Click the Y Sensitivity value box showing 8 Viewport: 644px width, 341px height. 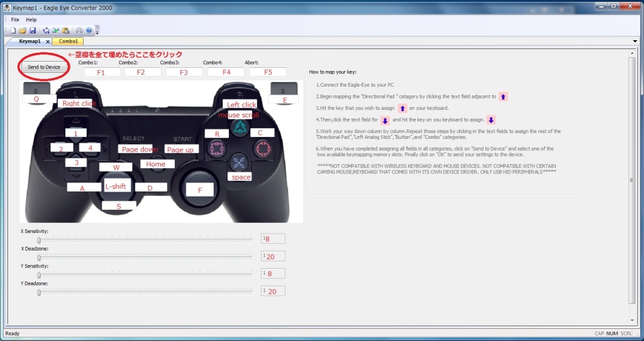273,273
